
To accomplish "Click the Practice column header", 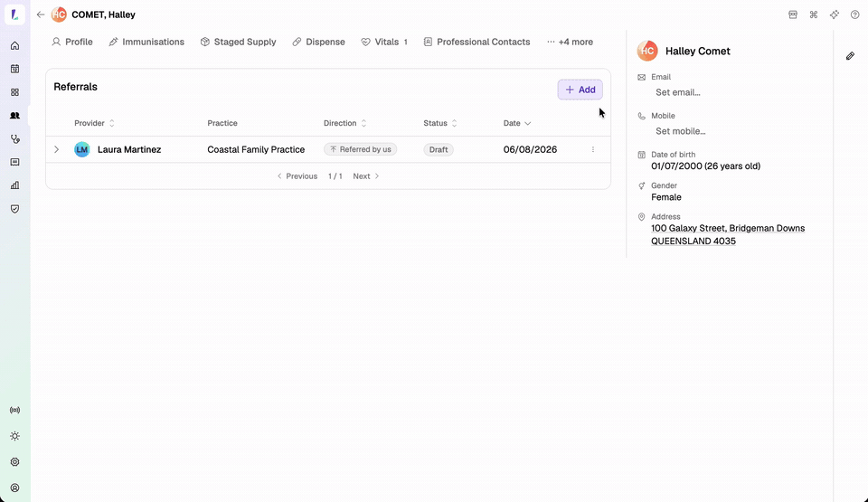I will click(222, 123).
